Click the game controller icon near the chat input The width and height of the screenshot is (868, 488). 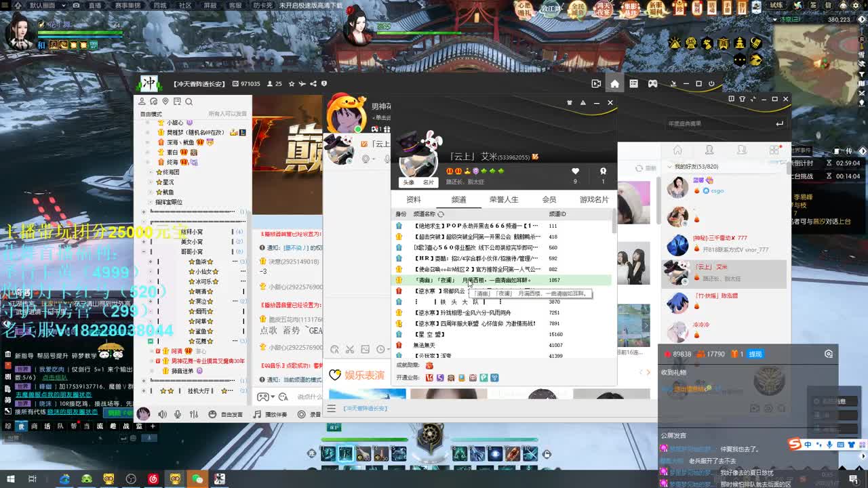click(263, 397)
